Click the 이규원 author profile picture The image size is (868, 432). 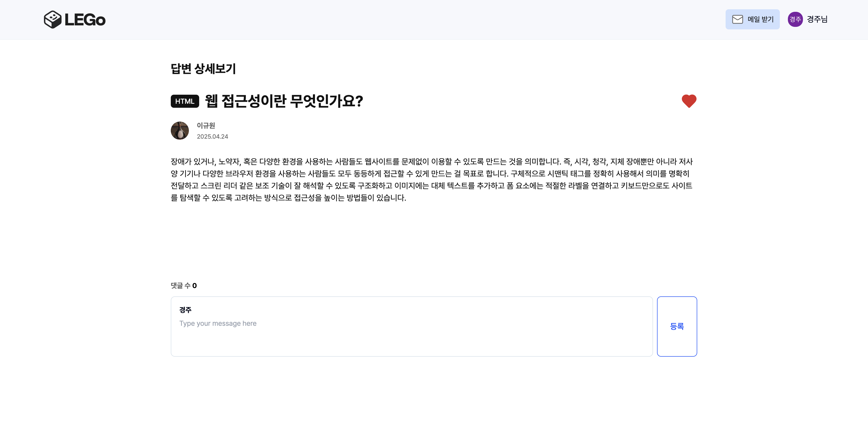(x=180, y=131)
